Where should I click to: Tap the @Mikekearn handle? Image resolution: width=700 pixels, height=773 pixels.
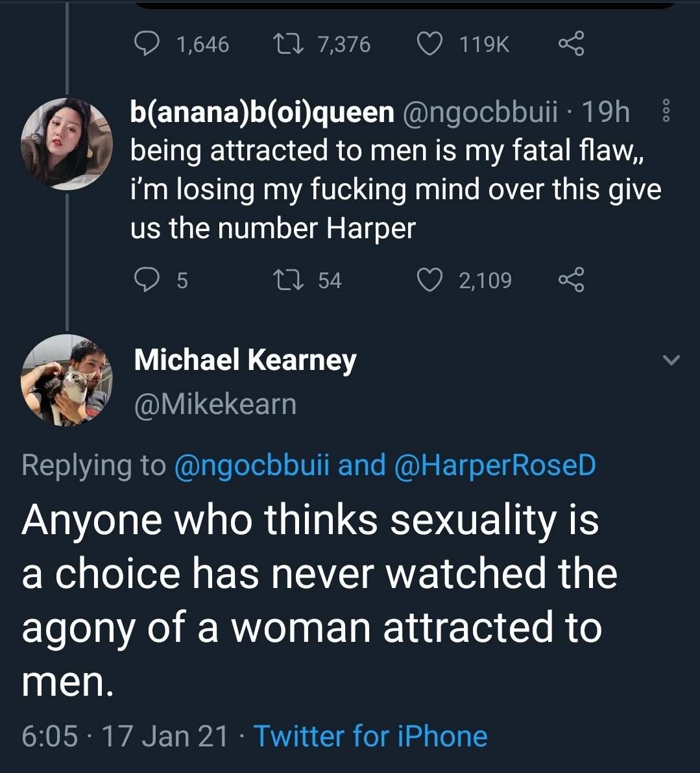[x=215, y=404]
